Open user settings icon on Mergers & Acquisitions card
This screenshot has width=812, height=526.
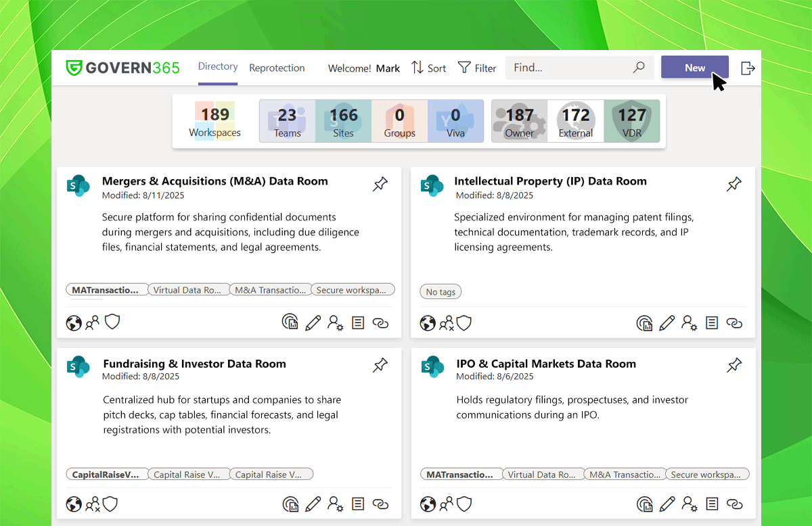(335, 323)
